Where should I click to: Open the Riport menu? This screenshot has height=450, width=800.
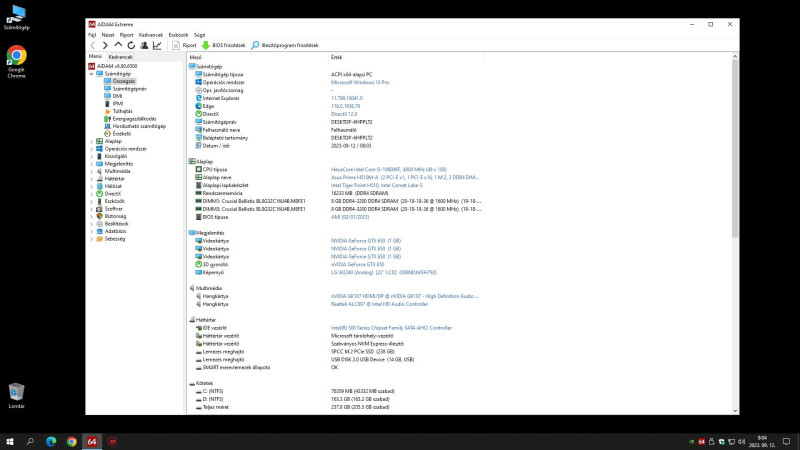point(126,35)
